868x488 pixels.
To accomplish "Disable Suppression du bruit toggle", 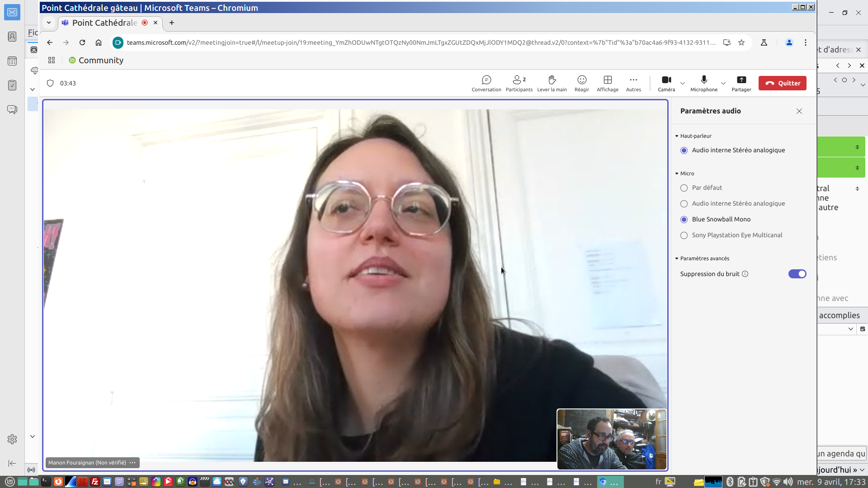I will [x=797, y=274].
